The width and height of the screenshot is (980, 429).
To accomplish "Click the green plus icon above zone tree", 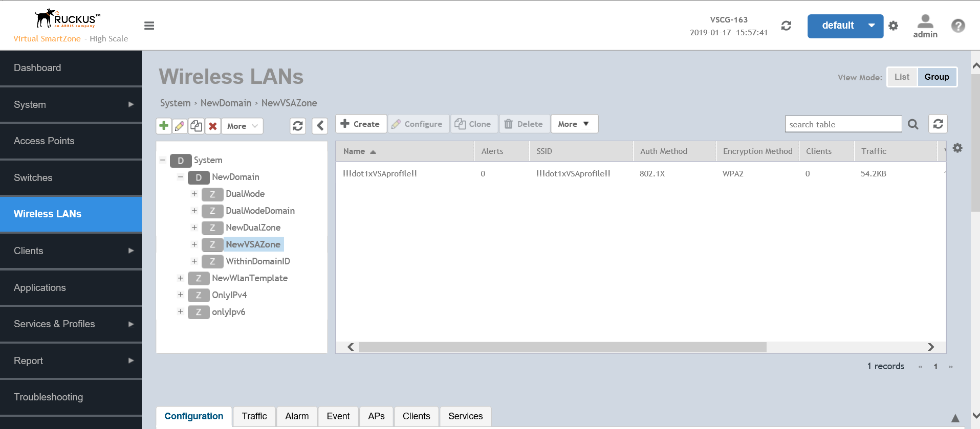I will click(164, 126).
